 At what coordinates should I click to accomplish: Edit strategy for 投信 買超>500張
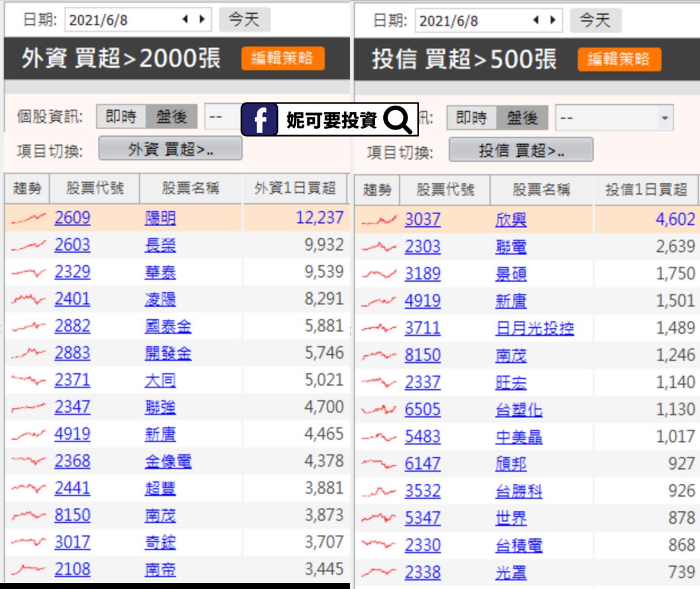619,59
